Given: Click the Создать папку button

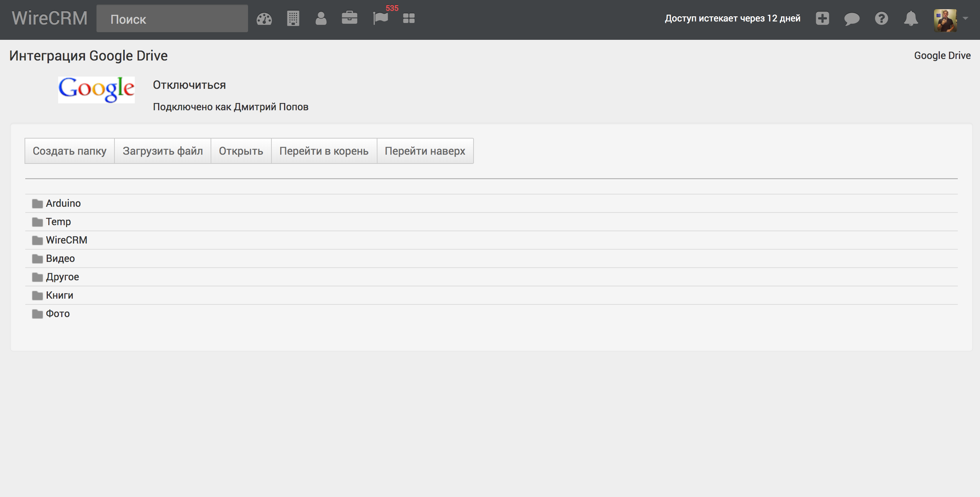Looking at the screenshot, I should pyautogui.click(x=70, y=151).
